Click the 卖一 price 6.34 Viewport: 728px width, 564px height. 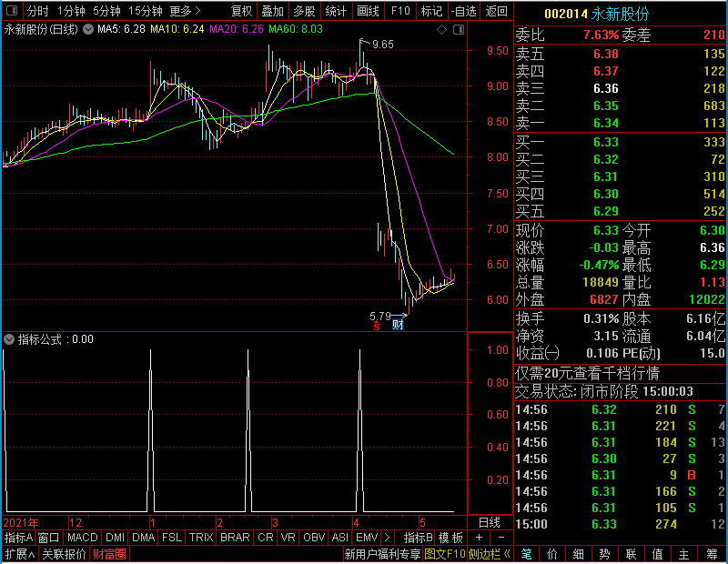click(x=606, y=124)
